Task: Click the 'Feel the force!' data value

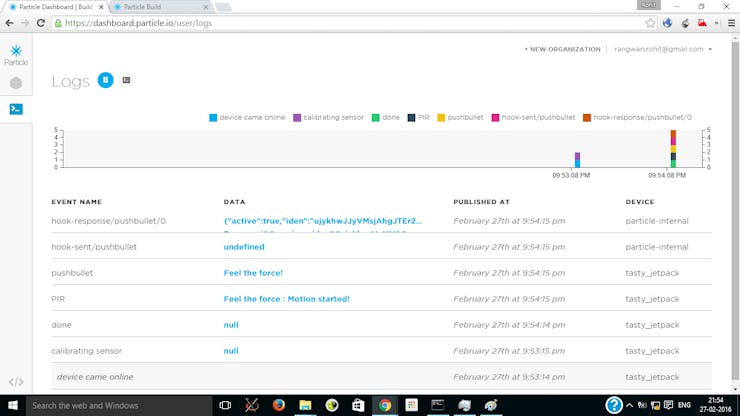Action: pos(253,273)
